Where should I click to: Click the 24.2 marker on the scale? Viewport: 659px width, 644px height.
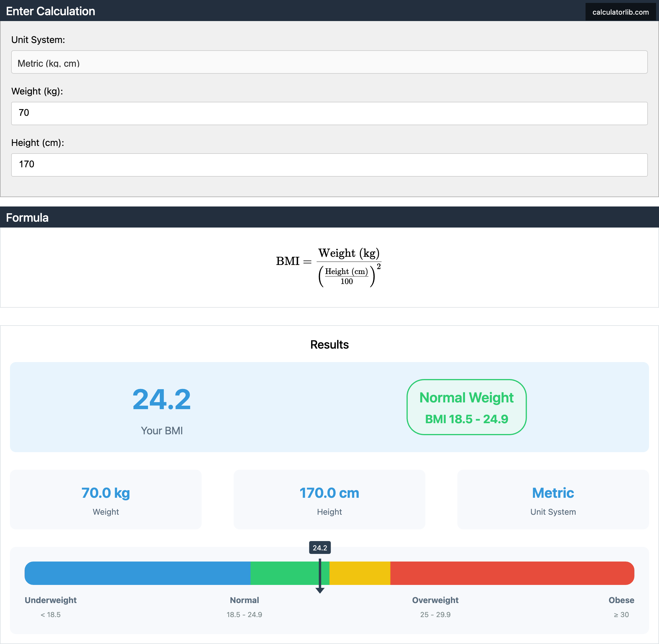(320, 547)
